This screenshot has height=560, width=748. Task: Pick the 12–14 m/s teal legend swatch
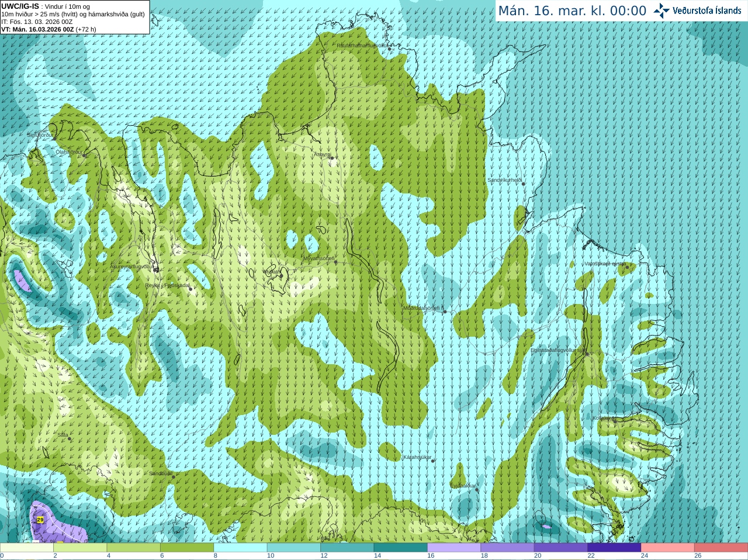click(347, 548)
